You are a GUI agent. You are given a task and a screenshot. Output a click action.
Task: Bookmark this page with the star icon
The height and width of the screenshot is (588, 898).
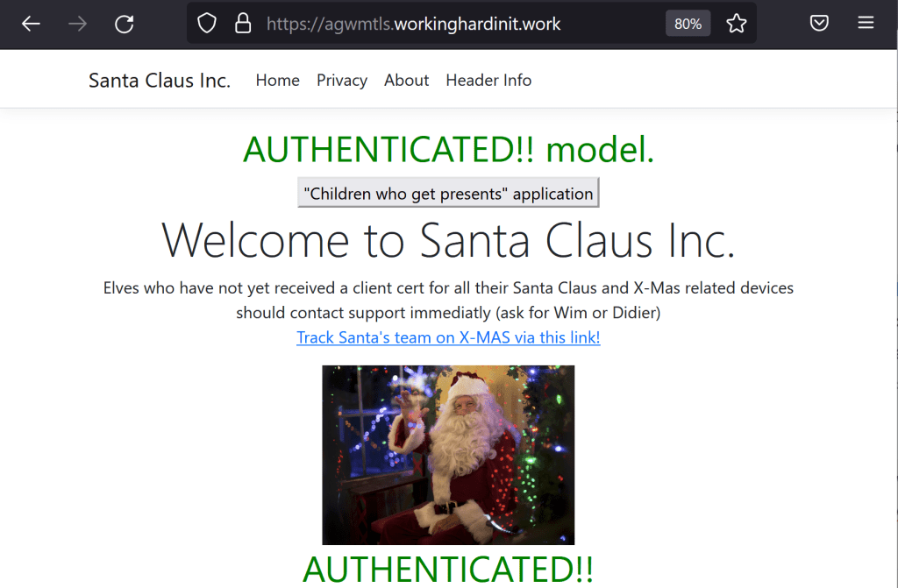[736, 24]
